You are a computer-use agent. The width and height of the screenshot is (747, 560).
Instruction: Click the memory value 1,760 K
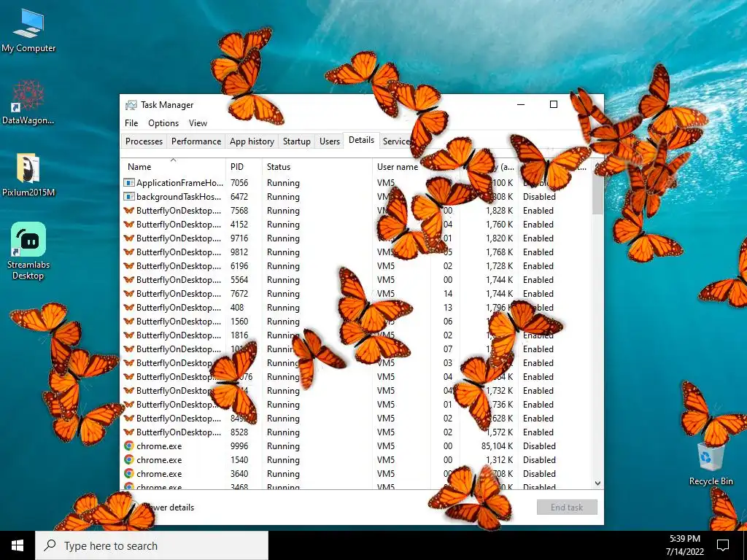(499, 224)
